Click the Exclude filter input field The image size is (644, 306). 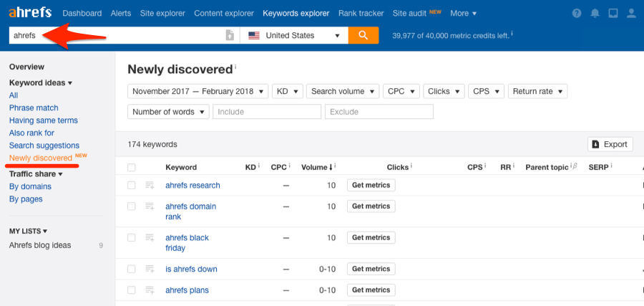tap(379, 112)
